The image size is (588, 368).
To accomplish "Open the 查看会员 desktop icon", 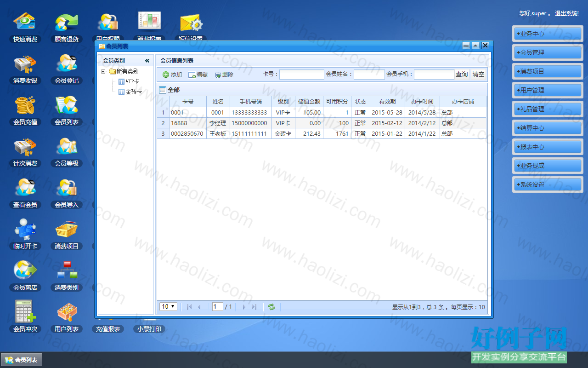I will coord(25,193).
